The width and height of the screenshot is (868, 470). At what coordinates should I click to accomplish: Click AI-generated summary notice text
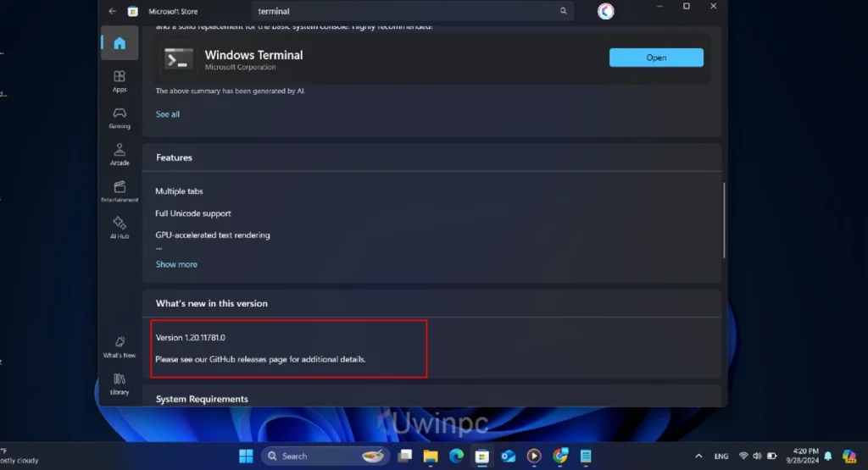(231, 91)
